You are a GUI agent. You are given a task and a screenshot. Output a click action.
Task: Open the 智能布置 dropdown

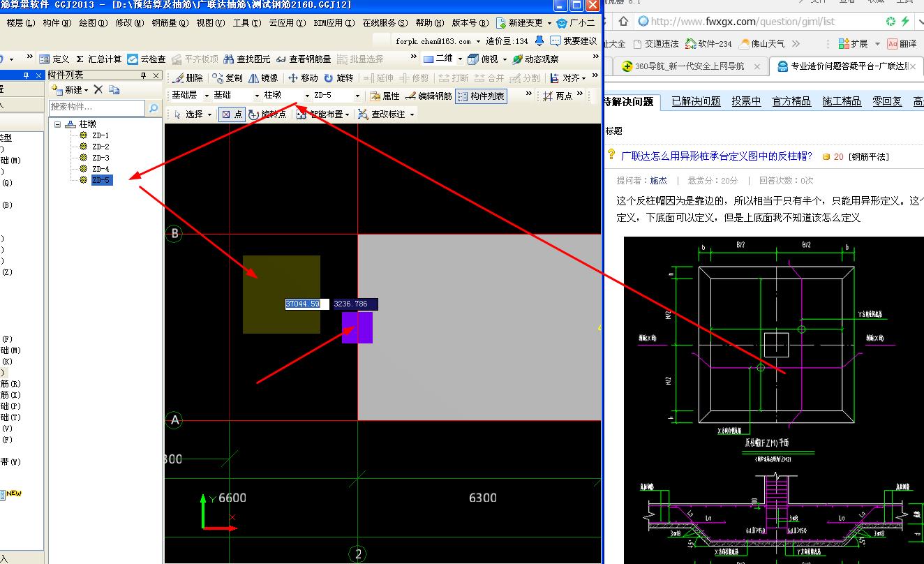click(x=347, y=114)
